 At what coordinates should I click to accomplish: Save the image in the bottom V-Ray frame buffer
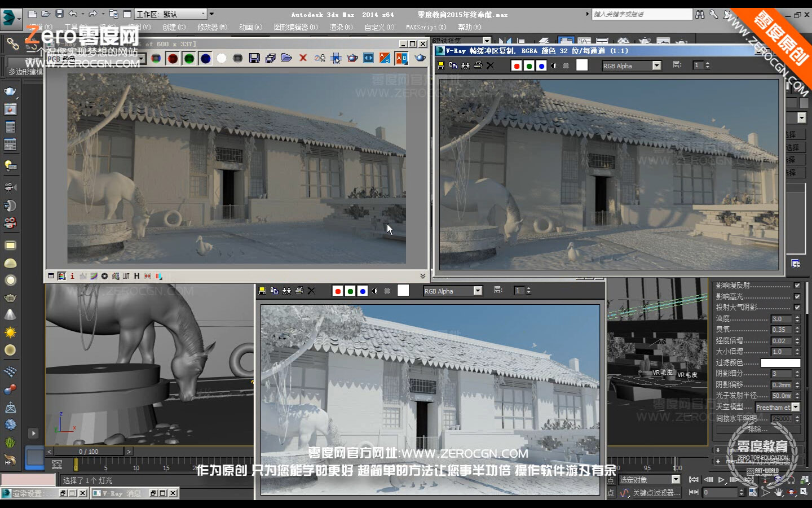(262, 291)
